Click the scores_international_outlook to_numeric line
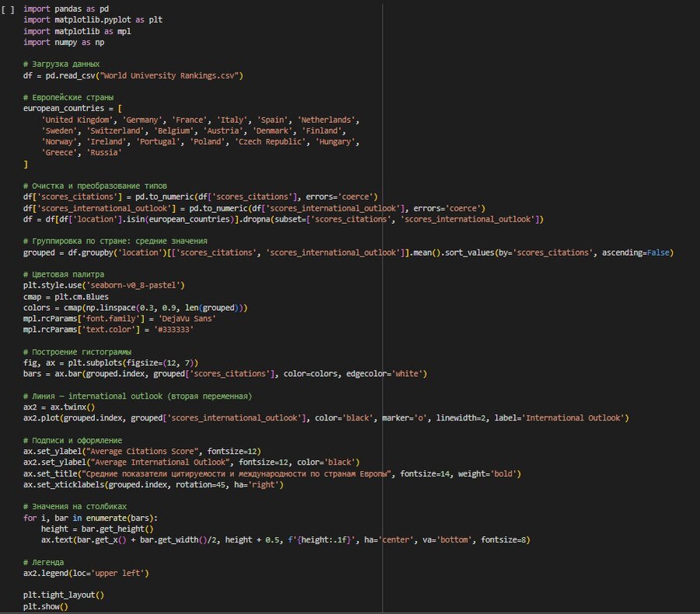 pos(254,208)
